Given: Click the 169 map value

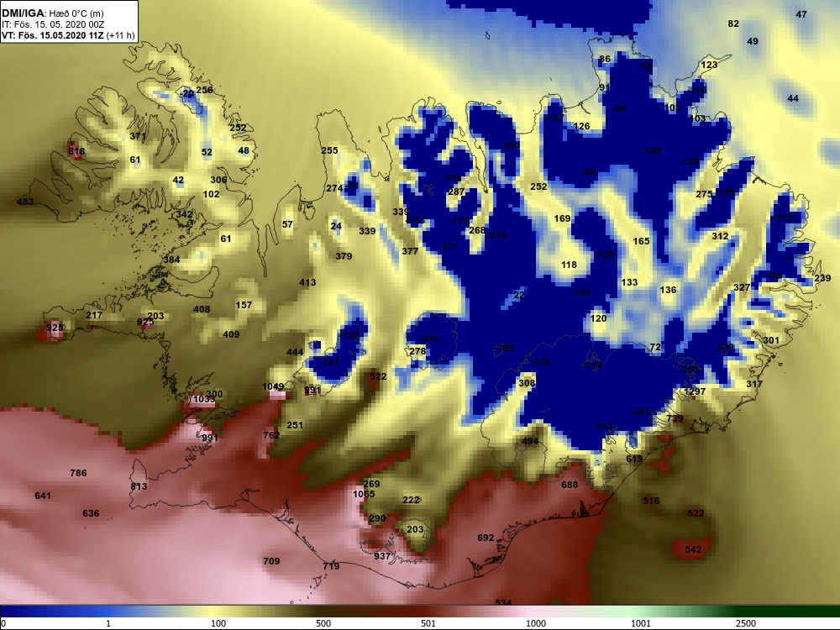Looking at the screenshot, I should (x=562, y=218).
